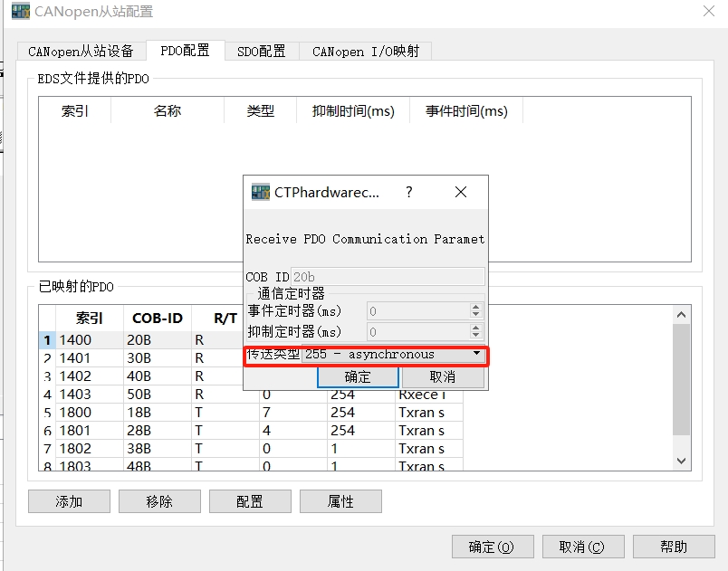Select the 1401 index cell
The image size is (728, 571).
pyautogui.click(x=90, y=358)
